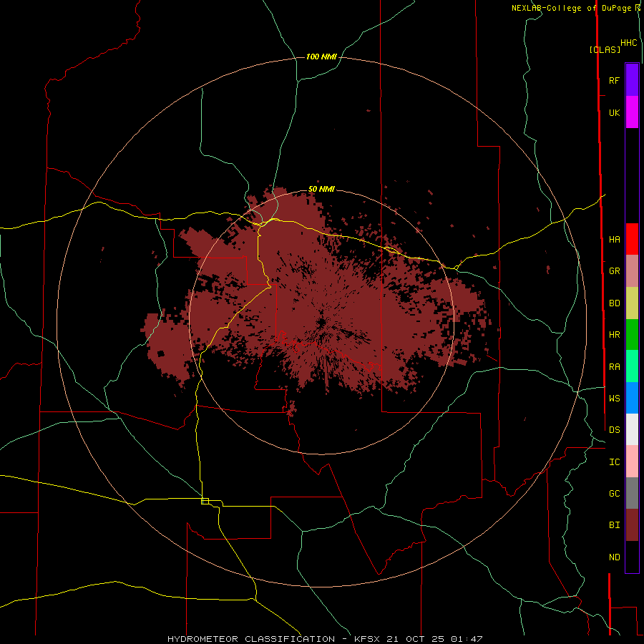
Task: Click the black ND legend color swatch
Action: click(632, 557)
